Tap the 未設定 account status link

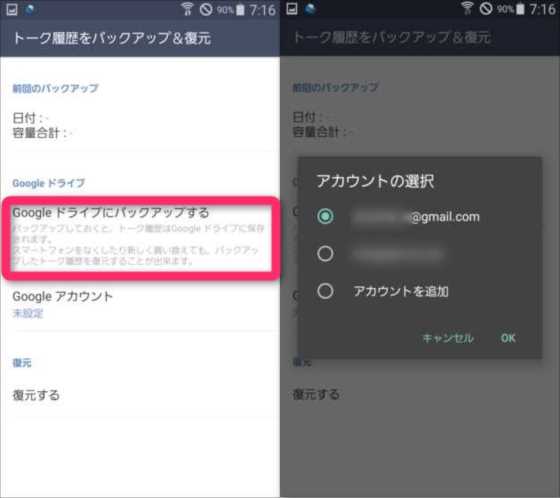(x=28, y=314)
